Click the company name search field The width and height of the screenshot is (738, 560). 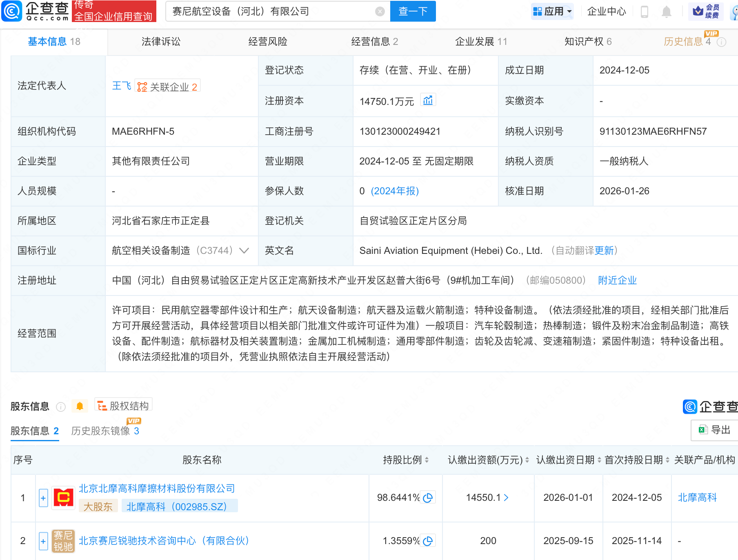click(x=271, y=11)
